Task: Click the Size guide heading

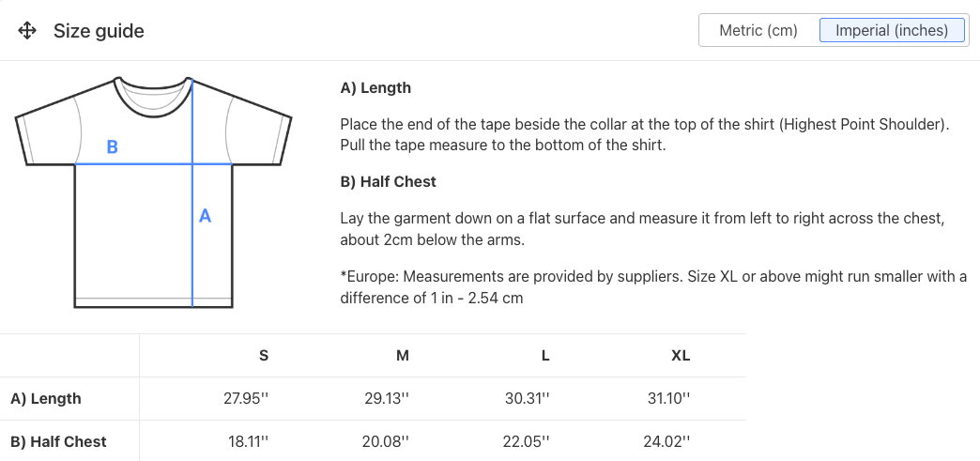Action: pyautogui.click(x=99, y=31)
